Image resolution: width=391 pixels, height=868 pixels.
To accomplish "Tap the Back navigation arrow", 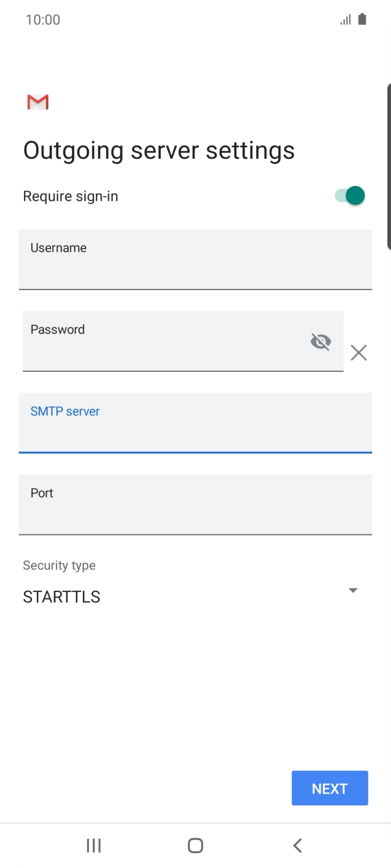I will (297, 845).
